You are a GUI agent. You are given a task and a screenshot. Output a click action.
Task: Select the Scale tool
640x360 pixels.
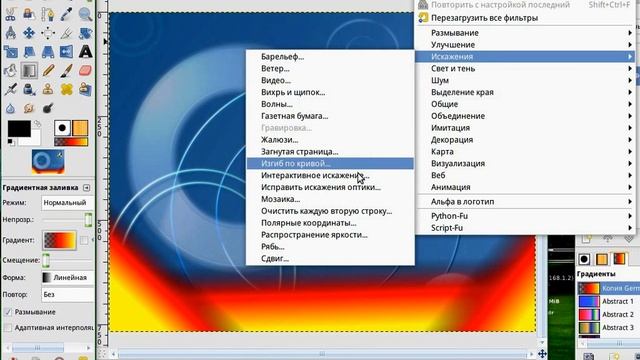point(10,52)
